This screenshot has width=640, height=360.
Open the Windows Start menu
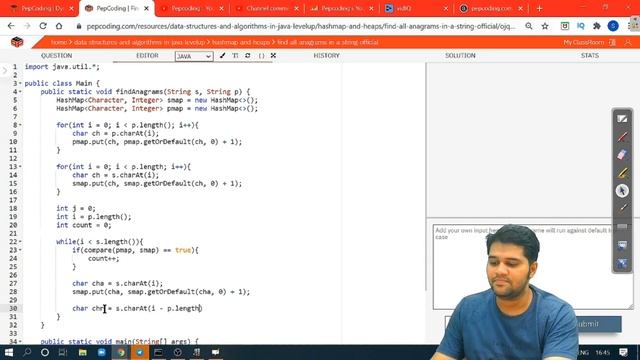pyautogui.click(x=8, y=352)
